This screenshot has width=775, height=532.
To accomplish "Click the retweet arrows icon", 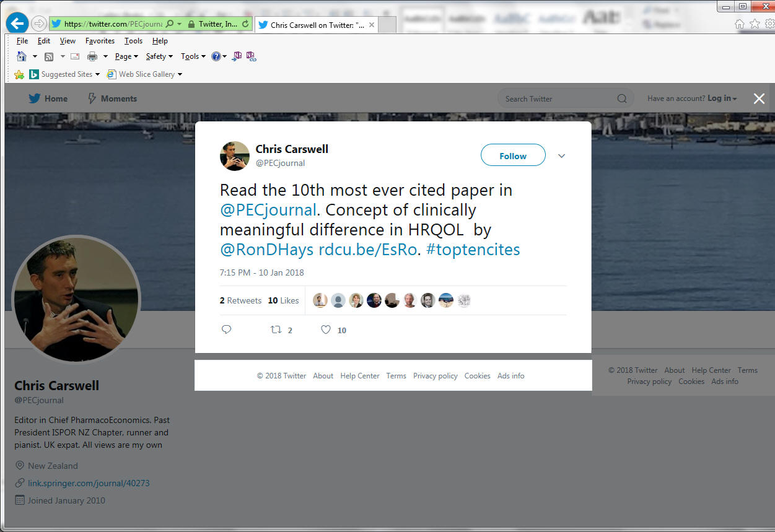I will [x=276, y=329].
